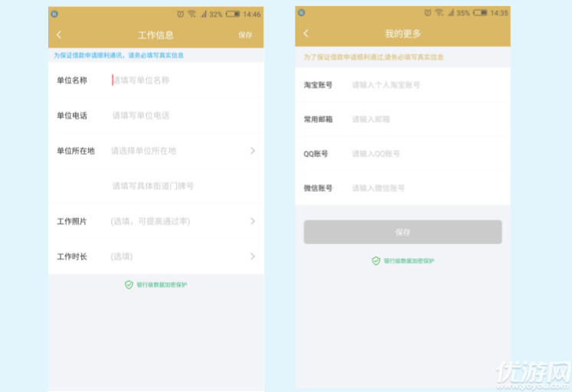Image resolution: width=572 pixels, height=392 pixels.
Task: Click the gray 保存 button in 我的更多
Action: 402,232
